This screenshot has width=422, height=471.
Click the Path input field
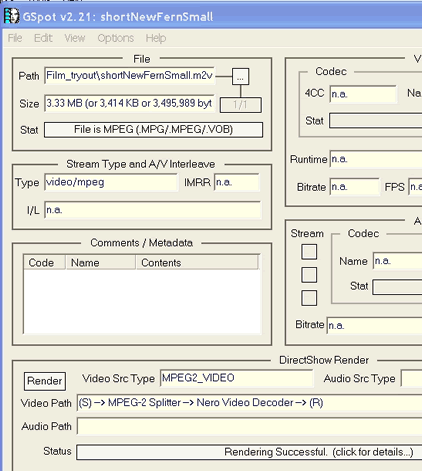[x=129, y=76]
